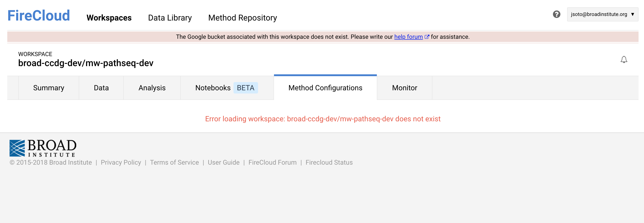Click external link icon beside help forum
The height and width of the screenshot is (223, 644).
(x=427, y=37)
